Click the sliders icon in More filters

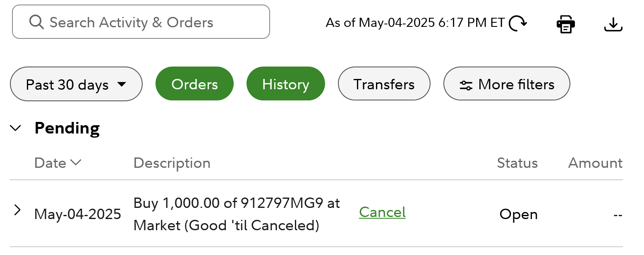point(466,85)
